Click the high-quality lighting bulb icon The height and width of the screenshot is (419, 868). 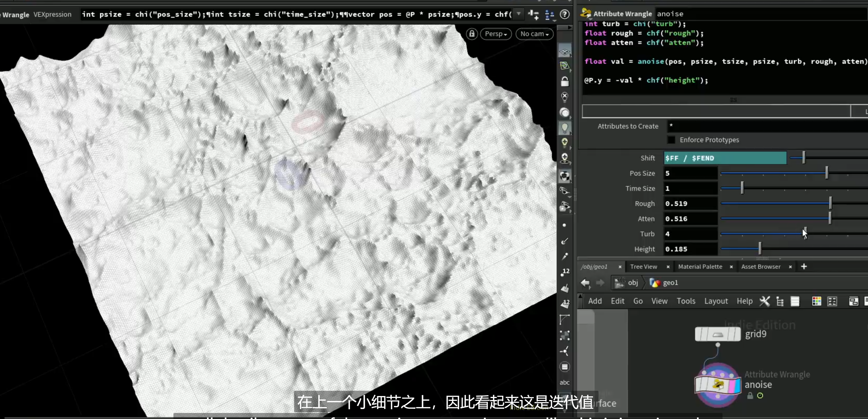tap(565, 143)
